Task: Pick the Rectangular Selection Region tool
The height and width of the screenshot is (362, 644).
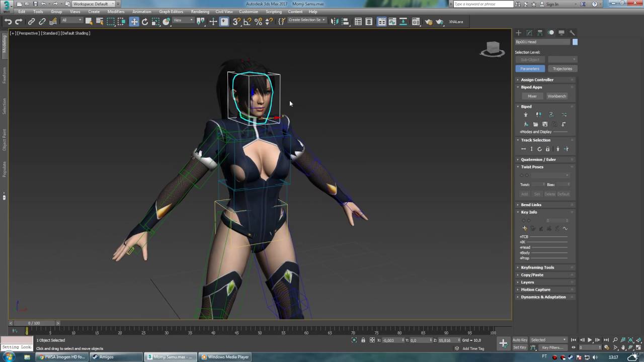Action: click(111, 22)
